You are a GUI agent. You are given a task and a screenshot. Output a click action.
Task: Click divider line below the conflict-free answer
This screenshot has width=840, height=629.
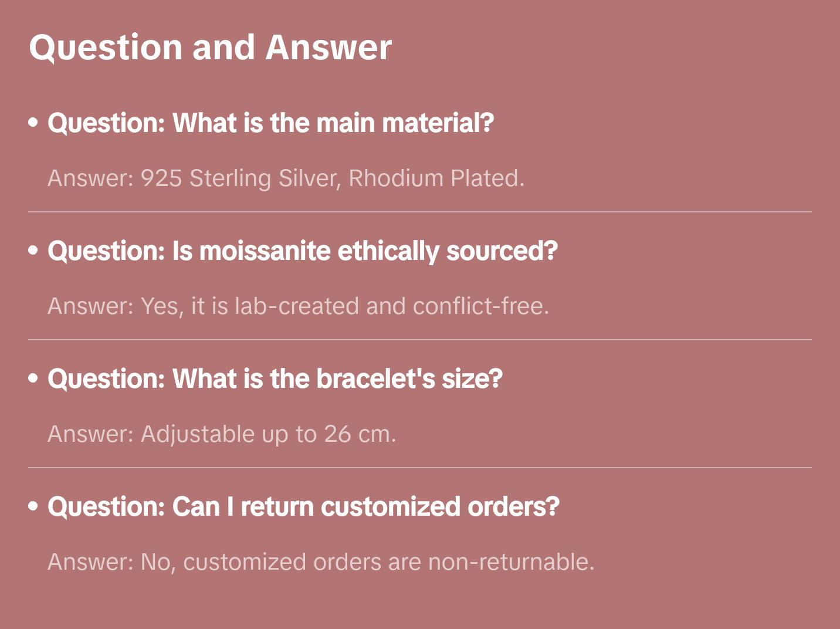click(419, 340)
